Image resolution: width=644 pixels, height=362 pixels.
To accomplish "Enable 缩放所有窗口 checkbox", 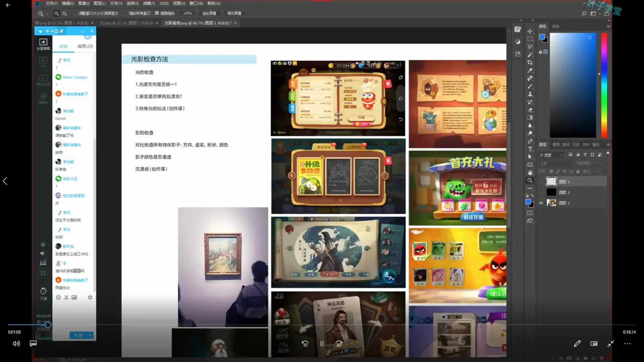I will pyautogui.click(x=126, y=13).
